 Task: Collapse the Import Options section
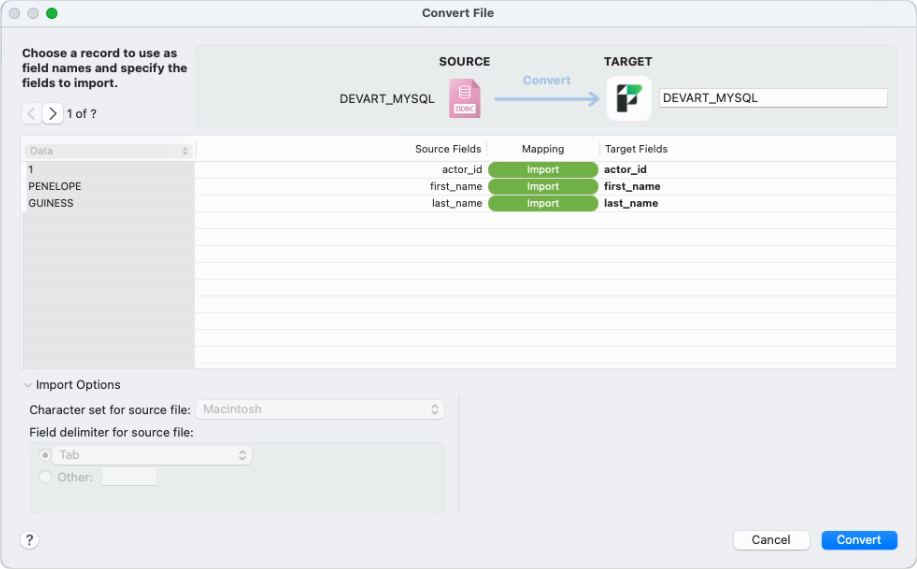[x=27, y=385]
